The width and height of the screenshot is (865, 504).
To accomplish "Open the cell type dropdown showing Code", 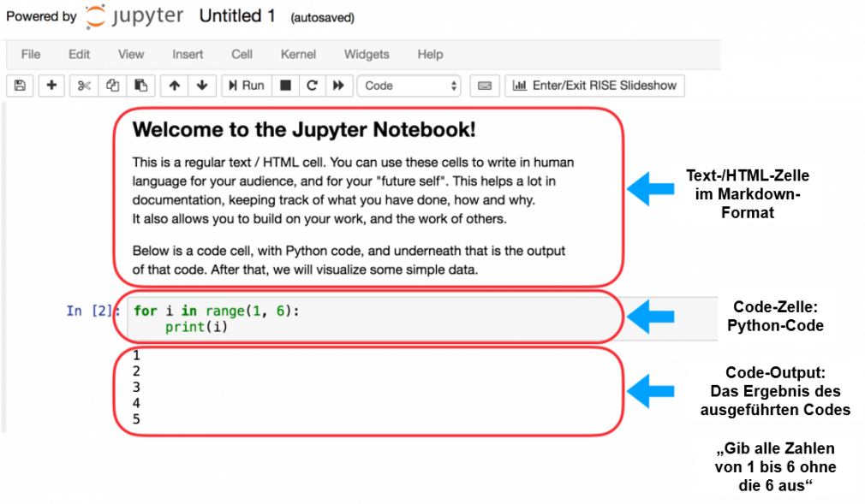I will 409,86.
